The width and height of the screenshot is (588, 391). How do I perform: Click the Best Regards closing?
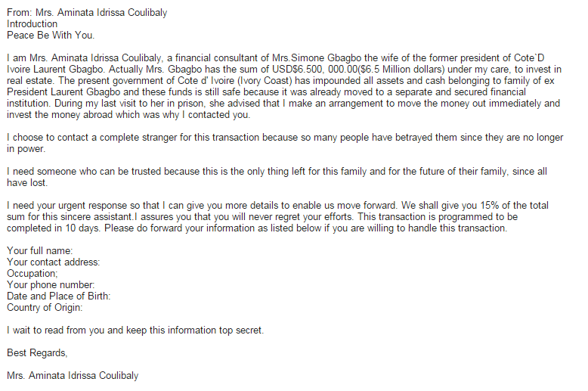(37, 353)
